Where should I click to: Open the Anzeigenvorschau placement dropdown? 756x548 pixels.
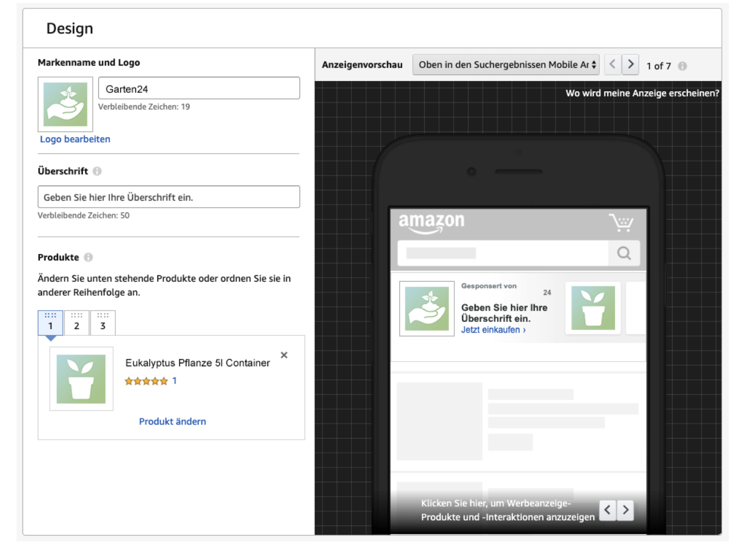click(506, 64)
